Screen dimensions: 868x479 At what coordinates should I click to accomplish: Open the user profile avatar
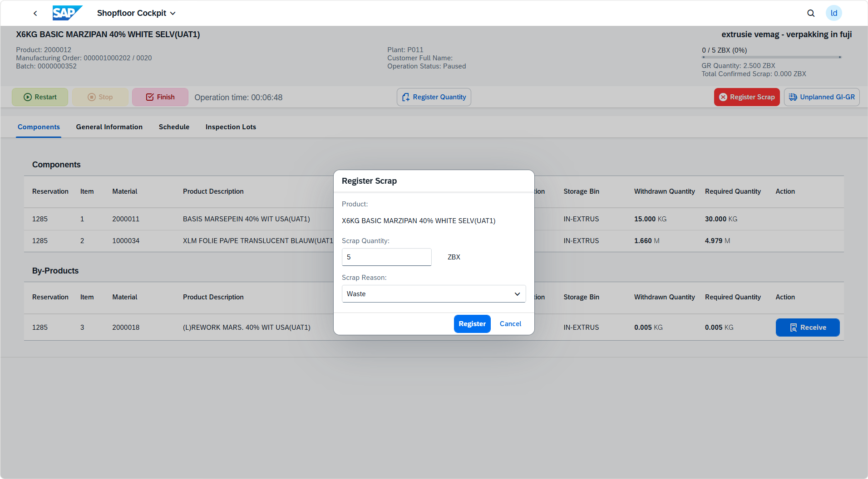point(834,13)
